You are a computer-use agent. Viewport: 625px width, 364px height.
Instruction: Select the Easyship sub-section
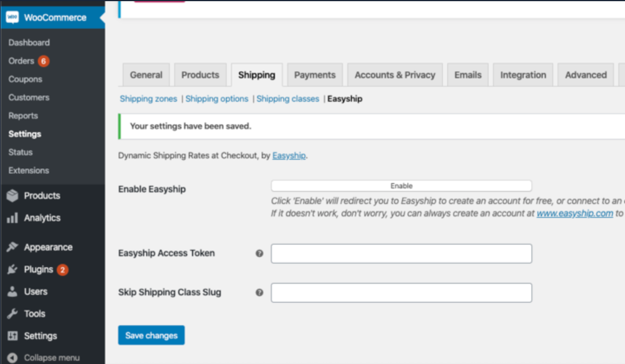click(345, 99)
